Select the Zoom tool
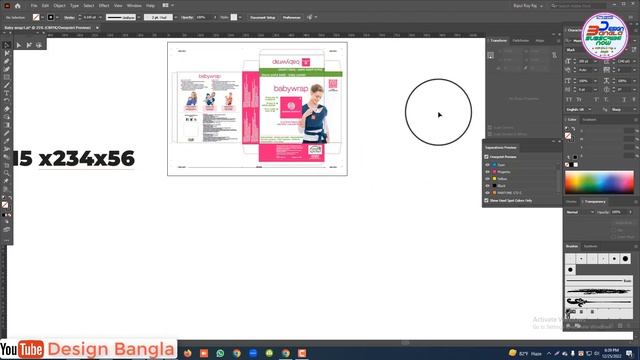The height and width of the screenshot is (360, 640). click(7, 173)
